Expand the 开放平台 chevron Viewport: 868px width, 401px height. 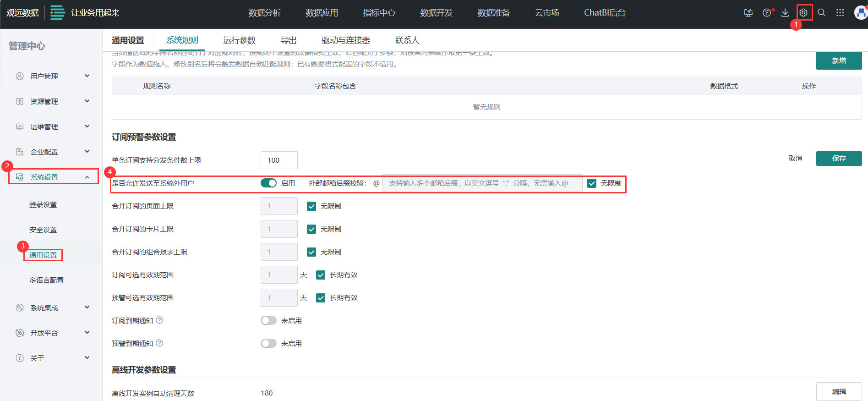coord(87,332)
